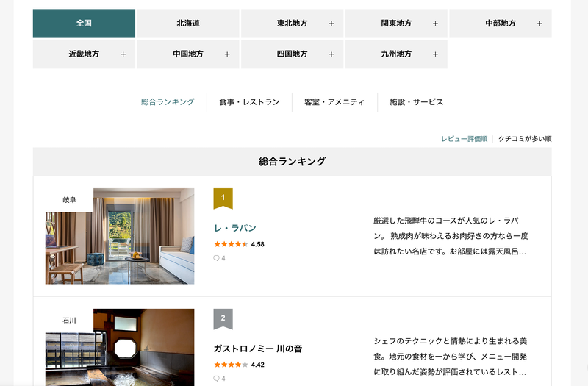
Task: Open the 関東地方 region tab
Action: [396, 24]
